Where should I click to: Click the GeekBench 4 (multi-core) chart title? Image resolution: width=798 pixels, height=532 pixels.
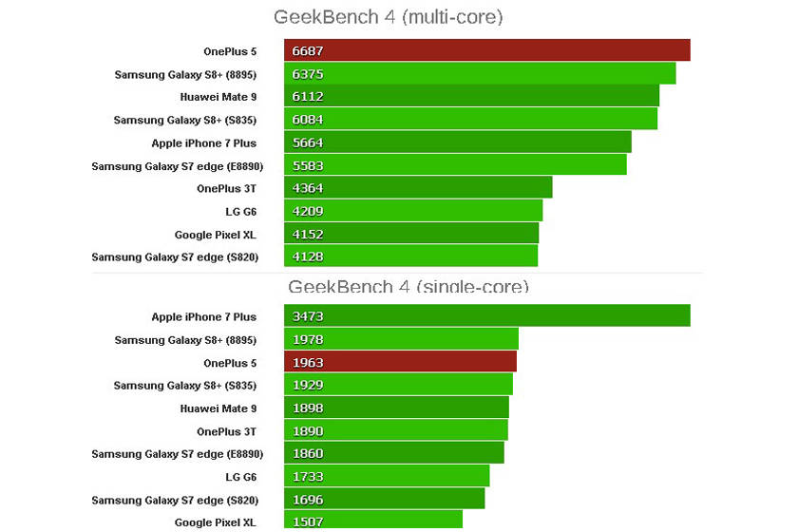(388, 17)
